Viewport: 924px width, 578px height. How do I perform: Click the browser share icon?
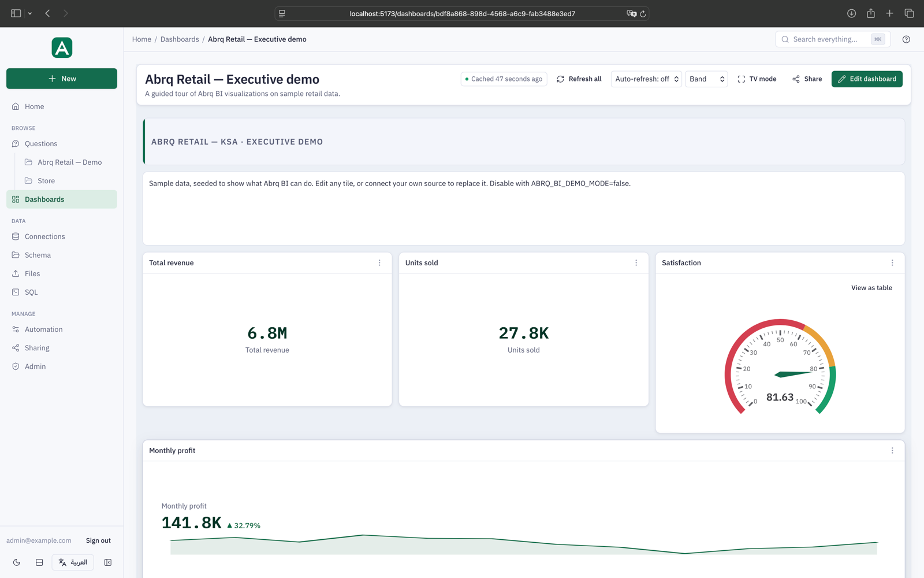click(x=871, y=13)
